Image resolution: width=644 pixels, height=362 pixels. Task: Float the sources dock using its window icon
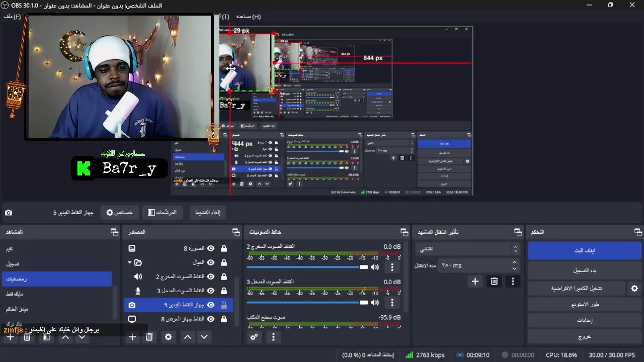(236, 232)
